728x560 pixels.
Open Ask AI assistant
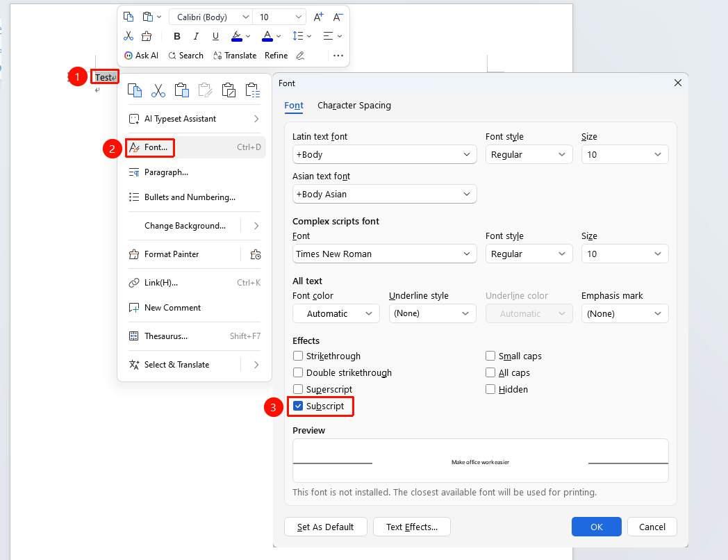point(141,56)
